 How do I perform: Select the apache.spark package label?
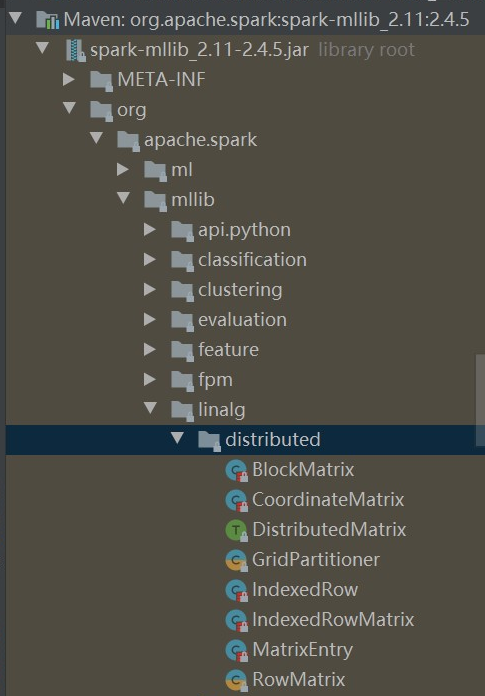(x=201, y=140)
